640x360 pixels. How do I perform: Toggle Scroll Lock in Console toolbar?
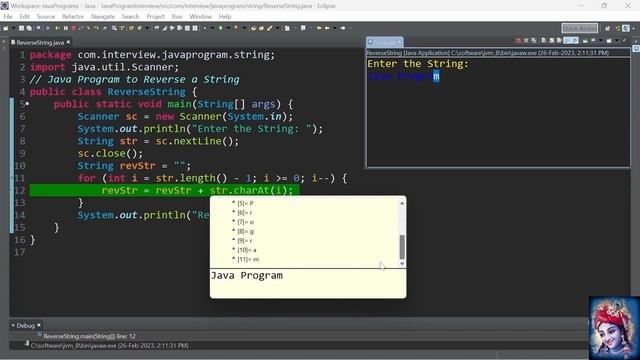[551, 40]
